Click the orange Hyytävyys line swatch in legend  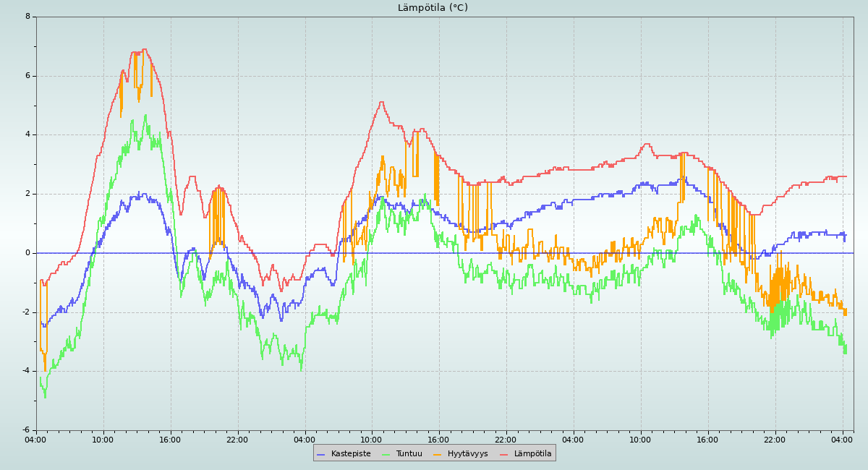(x=438, y=454)
